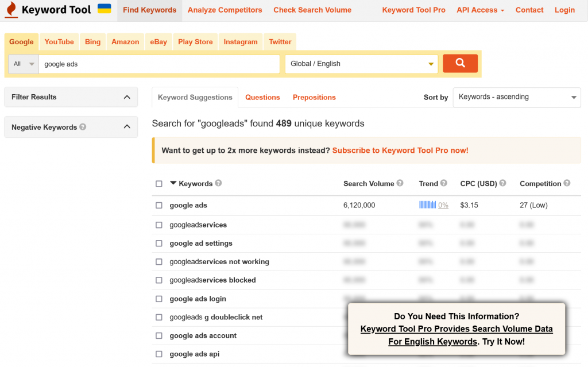Click the Keyword Tool flame logo
This screenshot has height=367, width=588.
(11, 9)
